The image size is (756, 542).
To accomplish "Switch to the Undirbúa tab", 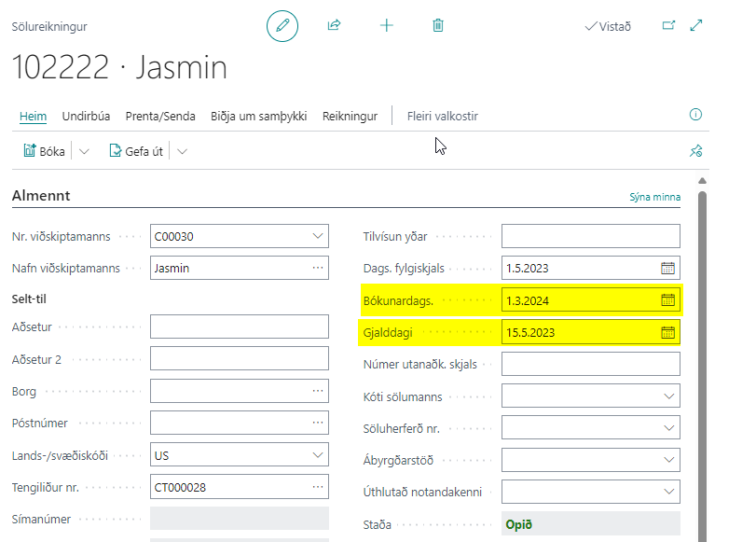I will point(86,117).
